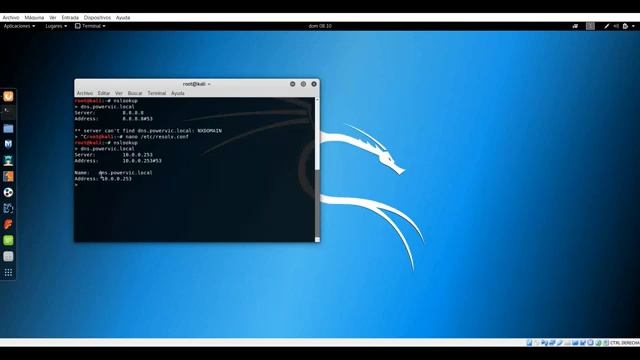The width and height of the screenshot is (640, 360).
Task: Launch Maltego from the dock
Action: 8,209
